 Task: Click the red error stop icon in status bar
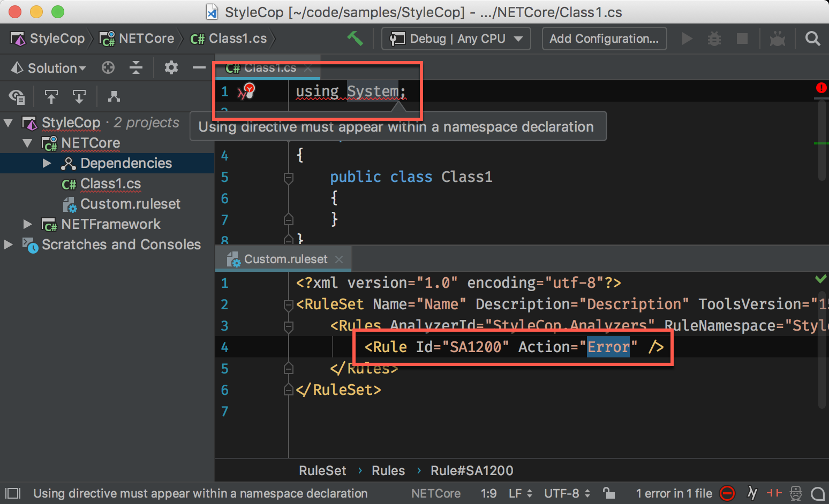pyautogui.click(x=727, y=493)
